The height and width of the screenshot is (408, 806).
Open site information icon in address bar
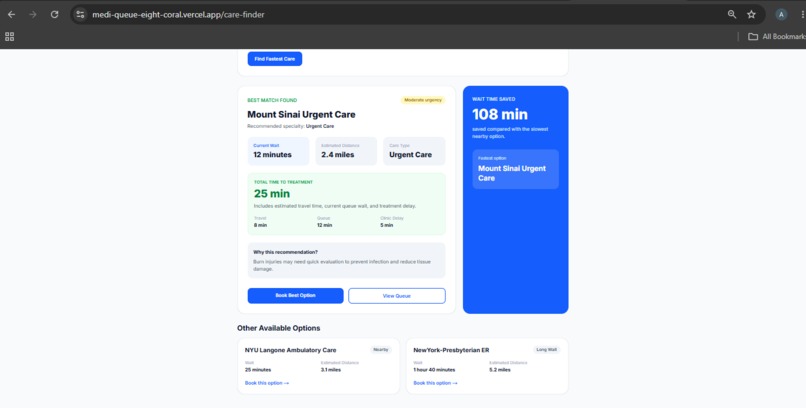coord(80,14)
